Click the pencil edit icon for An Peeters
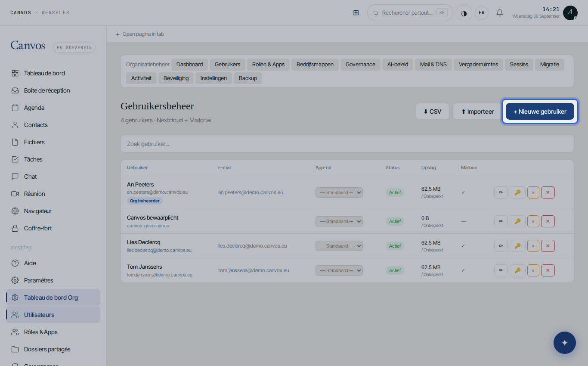 tap(501, 192)
